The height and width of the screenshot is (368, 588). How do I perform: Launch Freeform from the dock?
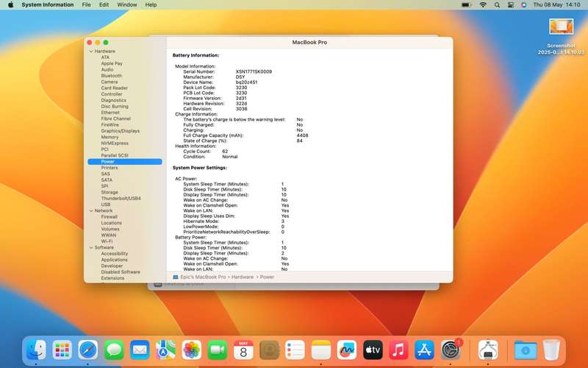point(347,350)
